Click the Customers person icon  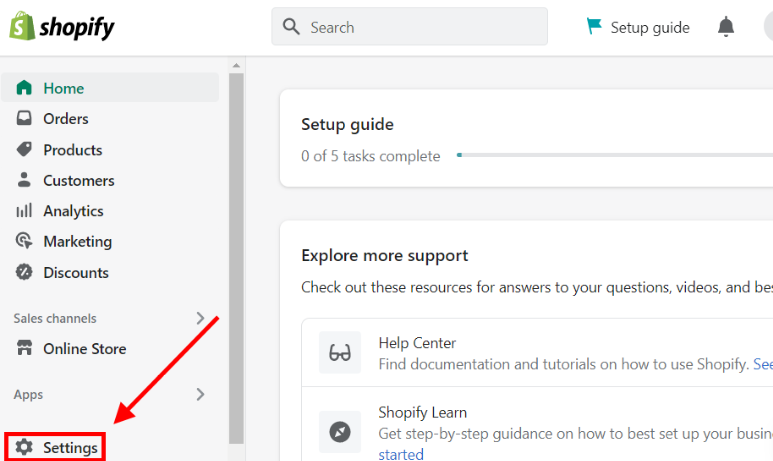coord(24,180)
